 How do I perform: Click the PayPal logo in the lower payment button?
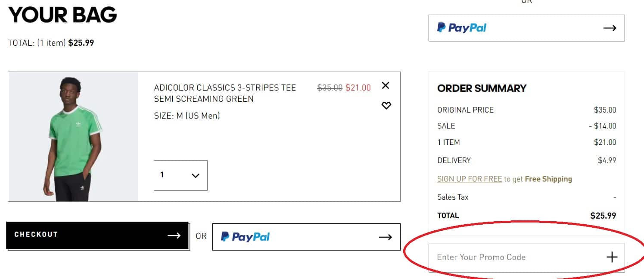point(244,236)
